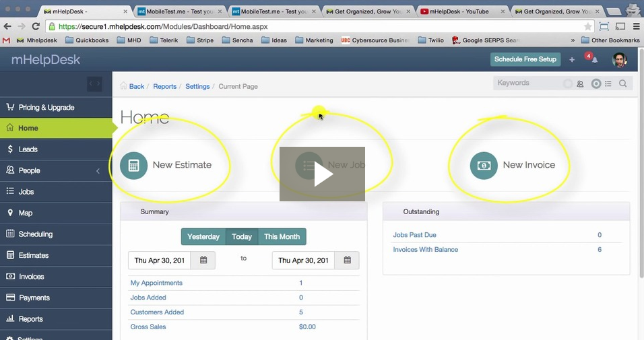Image resolution: width=644 pixels, height=340 pixels.
Task: Play the video overlay
Action: 323,174
